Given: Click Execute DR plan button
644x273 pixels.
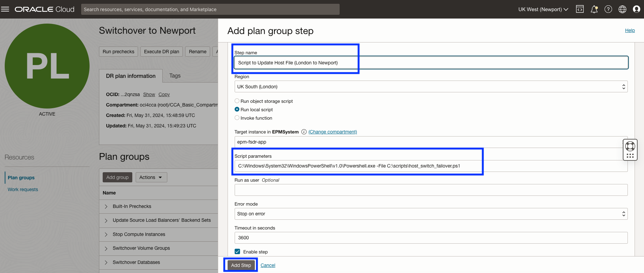Looking at the screenshot, I should 162,52.
